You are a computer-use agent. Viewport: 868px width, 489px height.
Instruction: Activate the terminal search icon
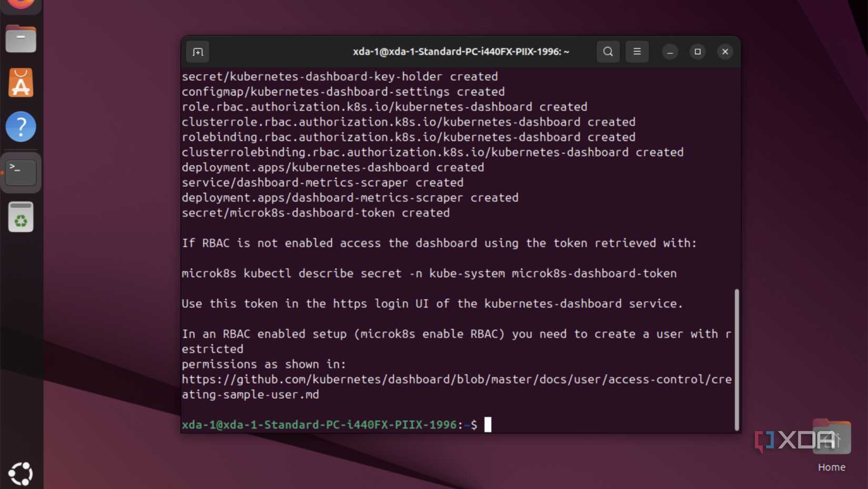pos(608,52)
